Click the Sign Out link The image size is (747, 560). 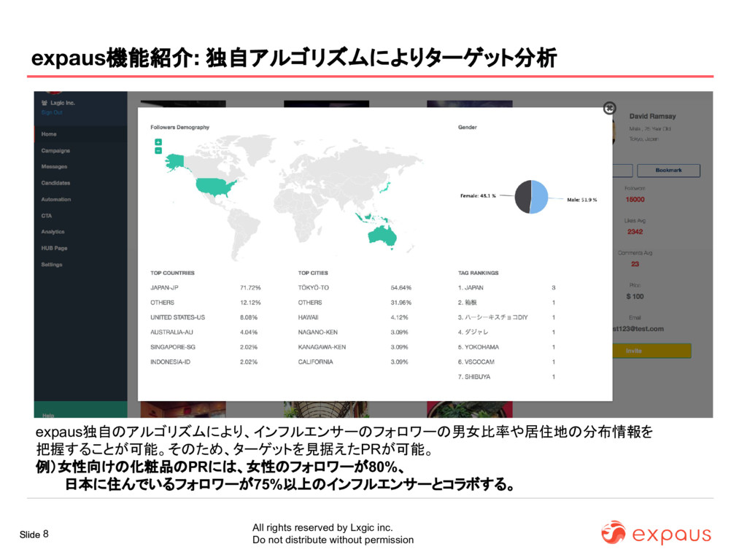(x=52, y=113)
